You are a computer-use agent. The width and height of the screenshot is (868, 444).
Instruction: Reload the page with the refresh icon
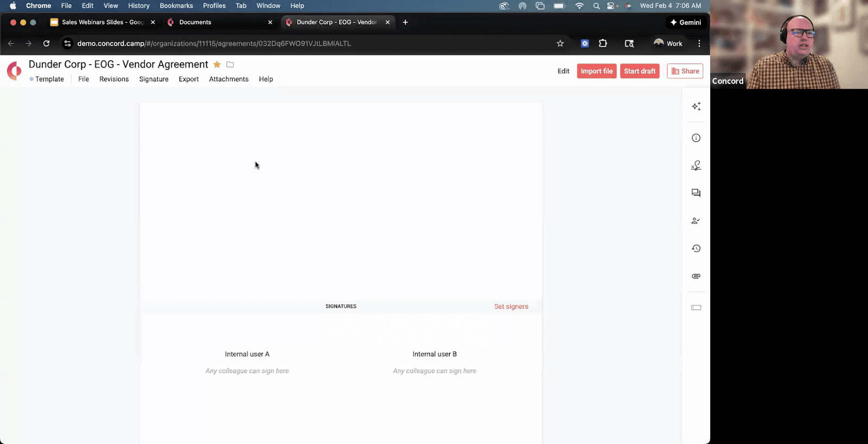click(x=47, y=43)
